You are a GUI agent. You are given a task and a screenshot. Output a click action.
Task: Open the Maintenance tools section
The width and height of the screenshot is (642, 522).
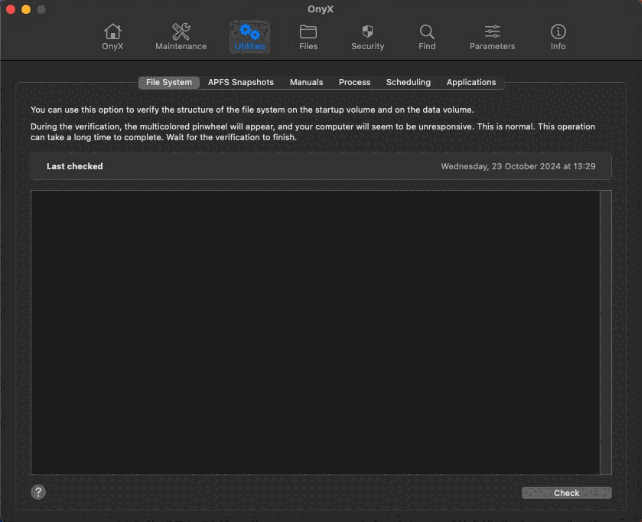click(x=181, y=37)
